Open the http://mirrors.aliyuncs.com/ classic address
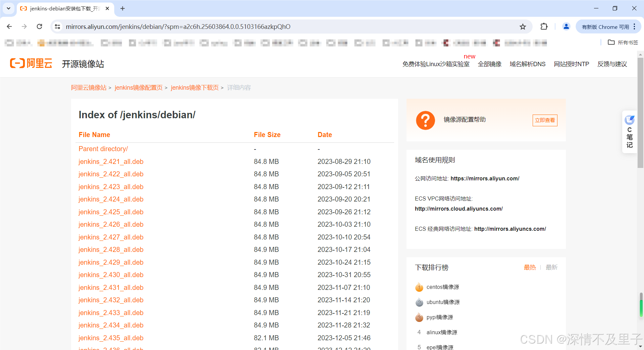 (x=510, y=229)
